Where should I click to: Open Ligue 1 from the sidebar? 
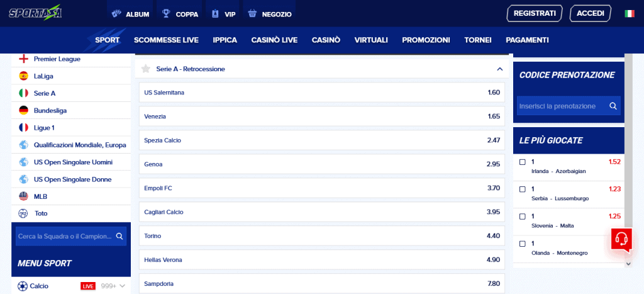tap(44, 128)
